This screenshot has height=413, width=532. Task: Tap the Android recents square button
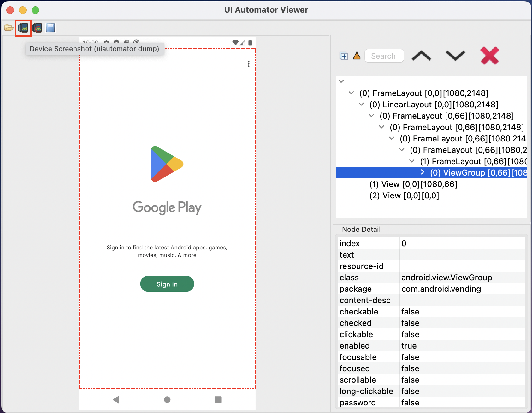tap(218, 400)
